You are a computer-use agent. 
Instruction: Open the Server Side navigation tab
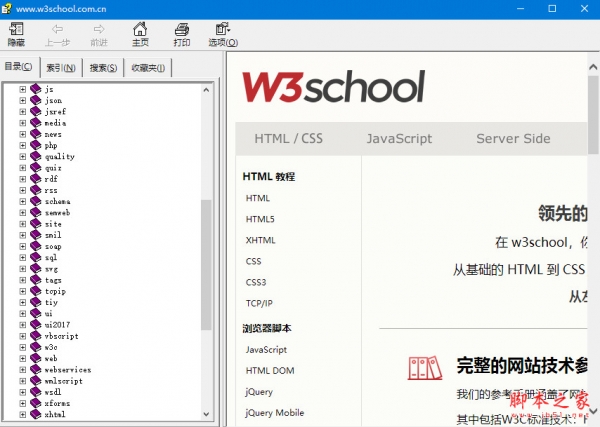coord(513,139)
